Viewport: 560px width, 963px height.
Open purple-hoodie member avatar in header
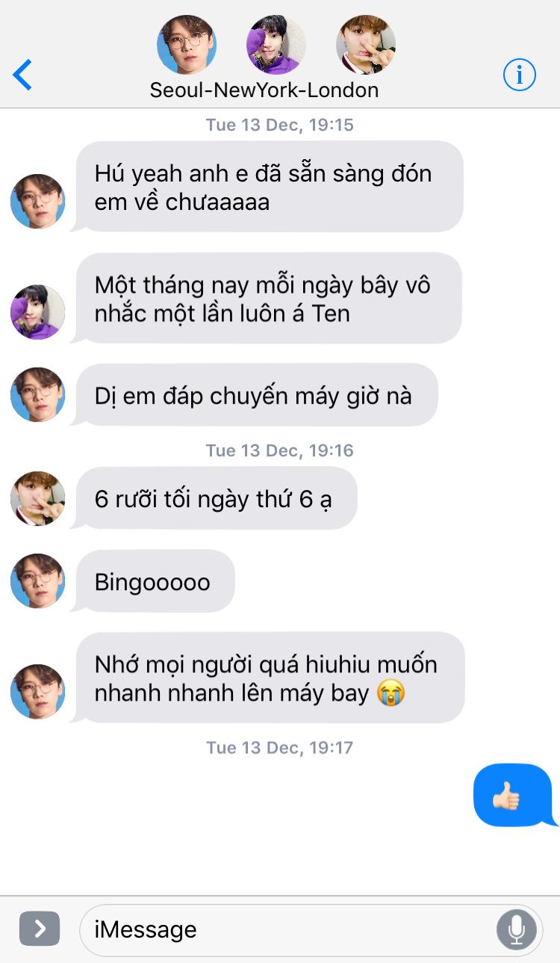point(276,45)
